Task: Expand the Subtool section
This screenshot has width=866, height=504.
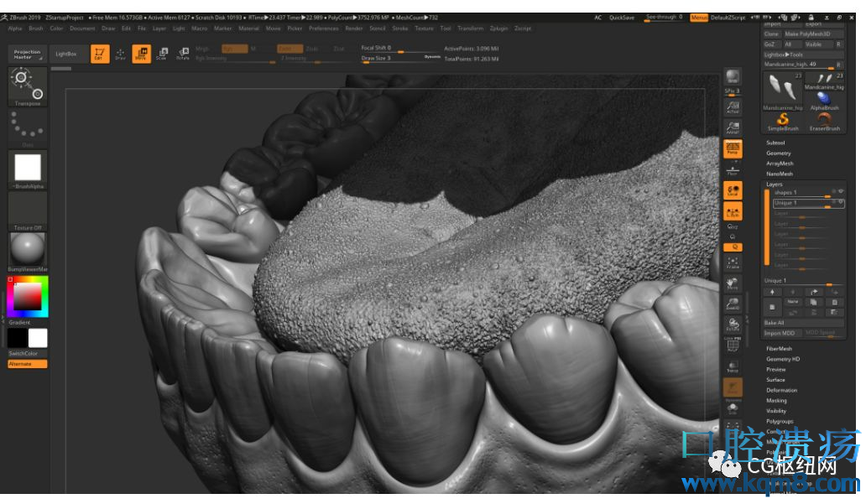Action: (776, 143)
